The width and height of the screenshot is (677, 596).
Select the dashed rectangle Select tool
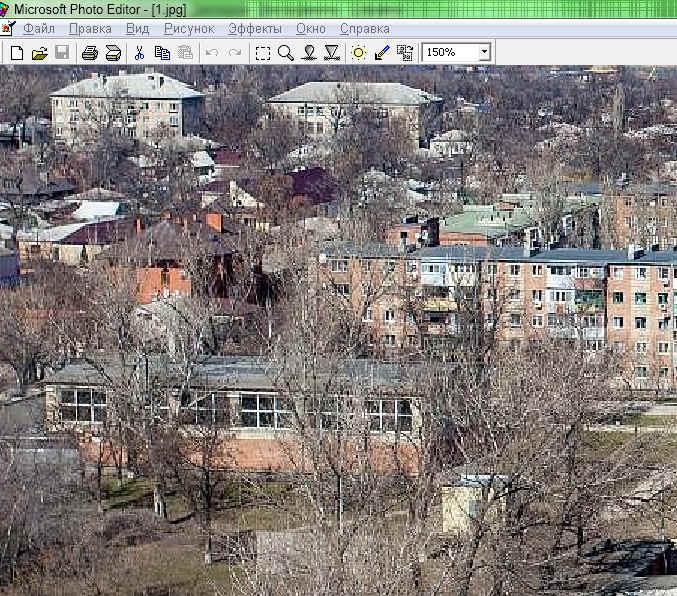(x=263, y=53)
